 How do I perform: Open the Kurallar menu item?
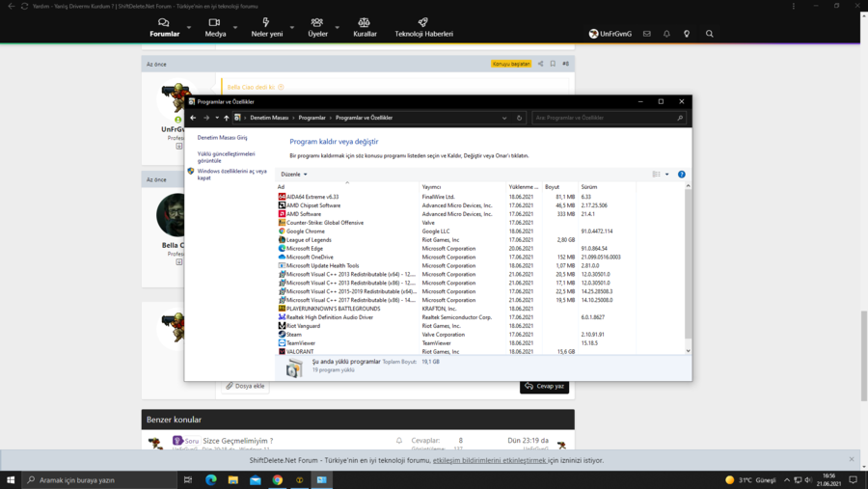[365, 27]
